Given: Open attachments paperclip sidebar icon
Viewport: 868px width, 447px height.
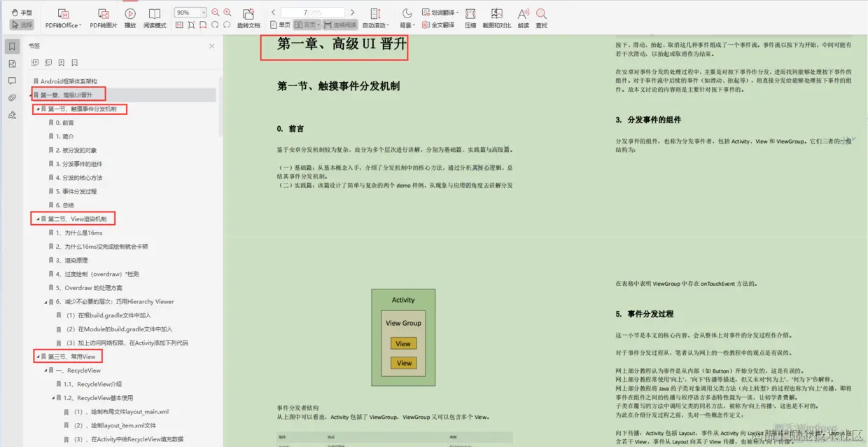Looking at the screenshot, I should click(x=12, y=97).
